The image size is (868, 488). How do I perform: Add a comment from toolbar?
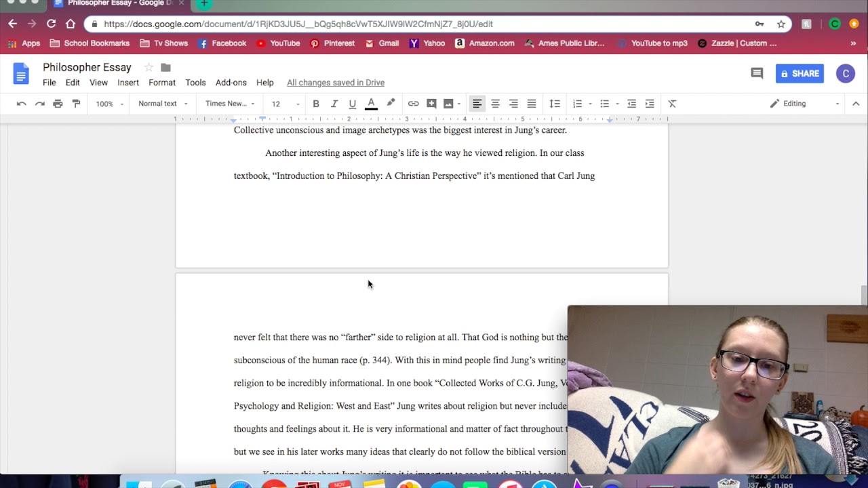431,104
